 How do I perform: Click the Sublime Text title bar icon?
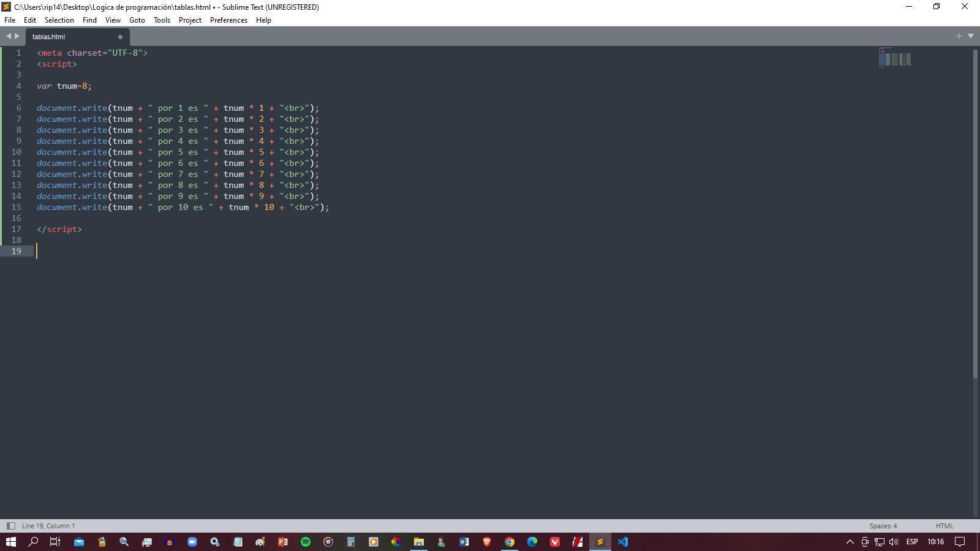coord(7,7)
